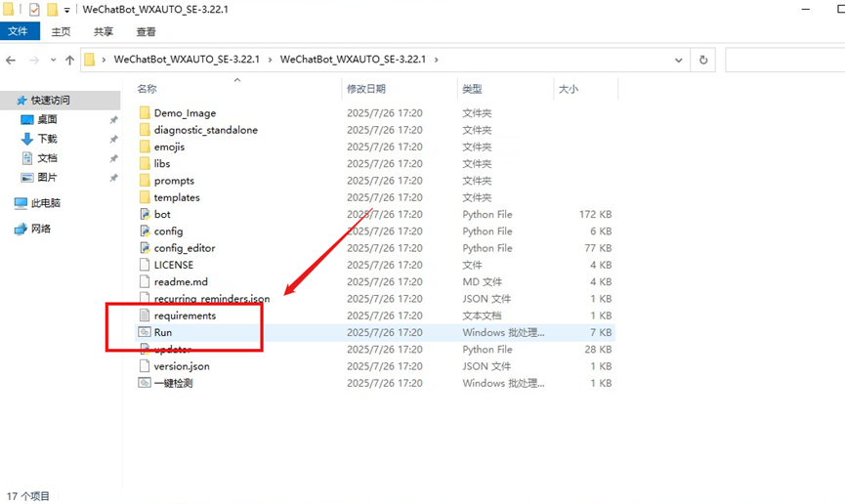Select the Demo_Image folder icon
845x504 pixels.
coord(145,112)
